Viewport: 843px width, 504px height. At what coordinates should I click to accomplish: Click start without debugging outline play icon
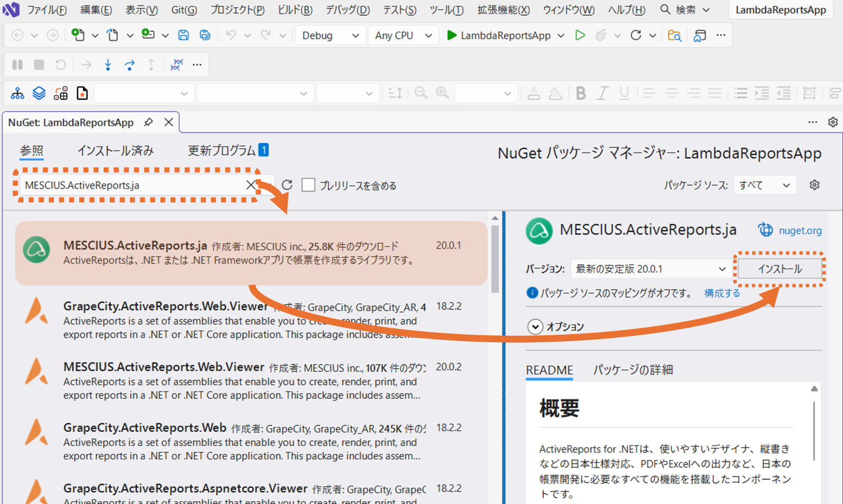click(580, 35)
